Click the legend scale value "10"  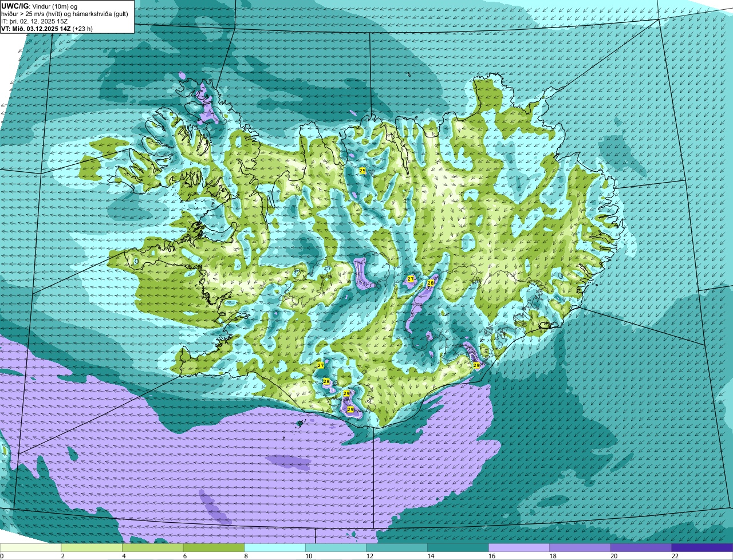[309, 556]
